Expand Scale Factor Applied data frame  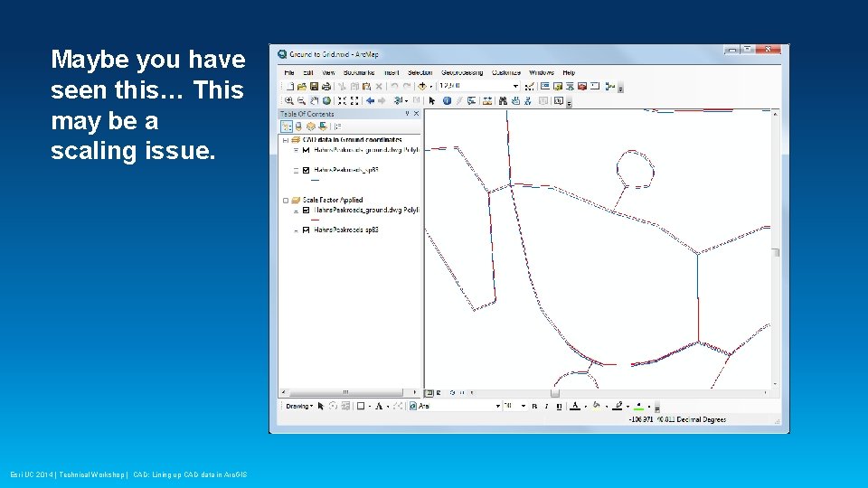click(x=286, y=201)
